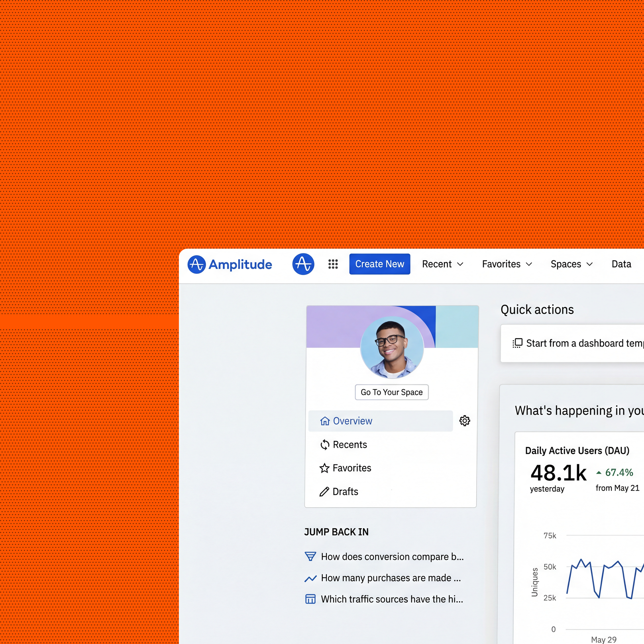Click the Recents refresh arrows icon

[325, 445]
